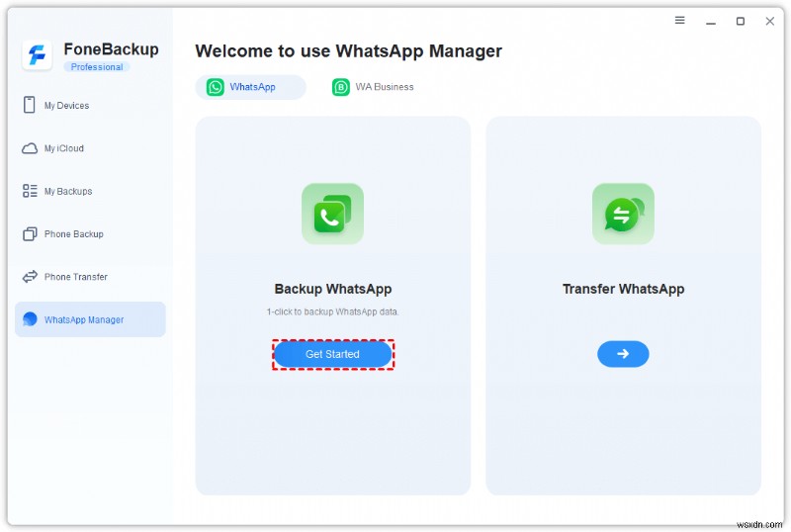Click the Transfer WhatsApp swap icon
This screenshot has width=791, height=532.
[x=623, y=214]
